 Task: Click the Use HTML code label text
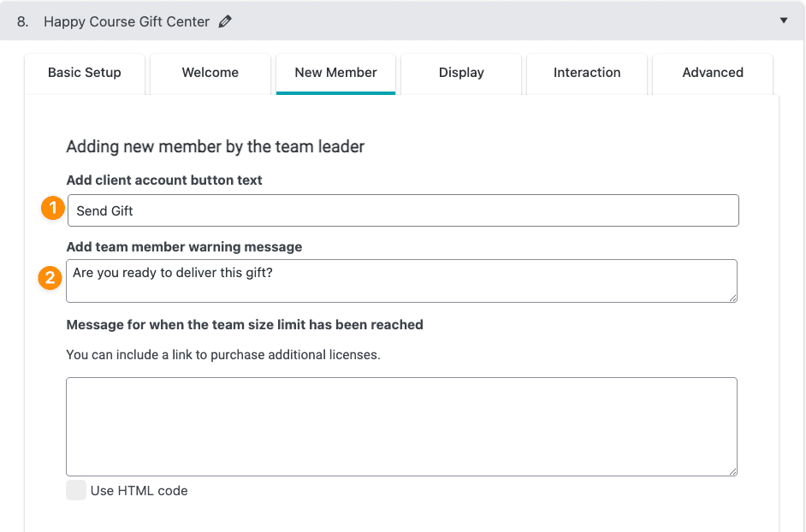[x=139, y=491]
